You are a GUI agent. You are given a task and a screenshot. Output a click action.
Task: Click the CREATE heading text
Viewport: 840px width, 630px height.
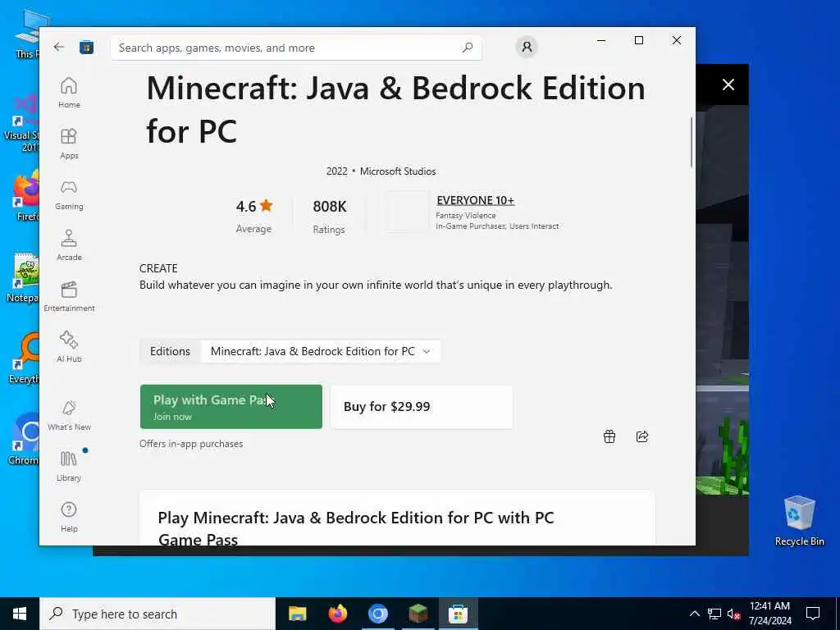158,268
